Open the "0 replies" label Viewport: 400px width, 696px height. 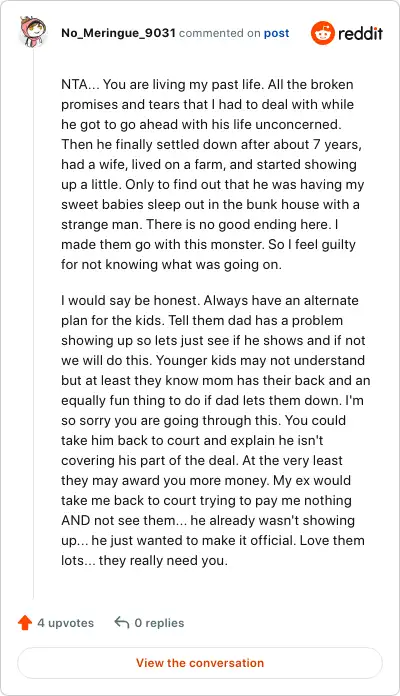(159, 623)
